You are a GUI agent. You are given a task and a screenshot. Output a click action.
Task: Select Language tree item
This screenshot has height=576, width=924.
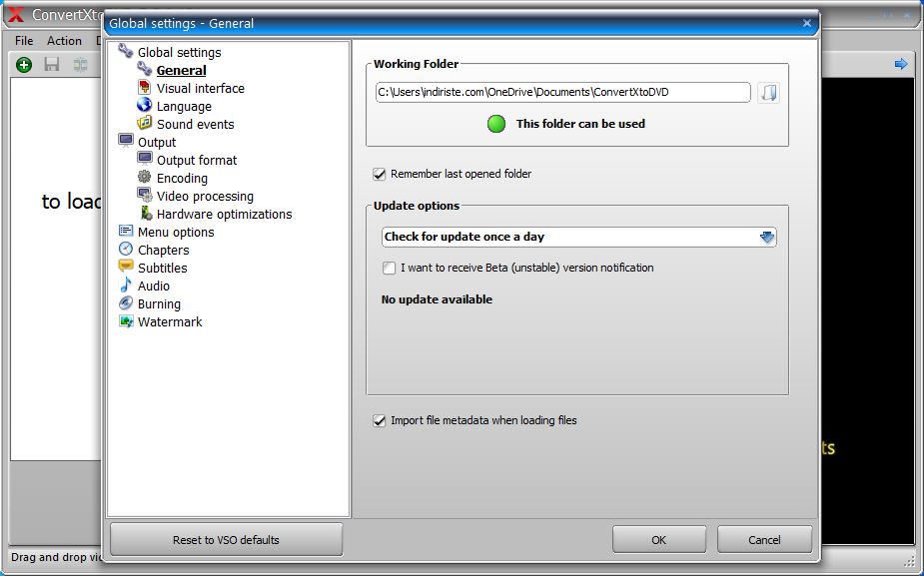pos(184,107)
